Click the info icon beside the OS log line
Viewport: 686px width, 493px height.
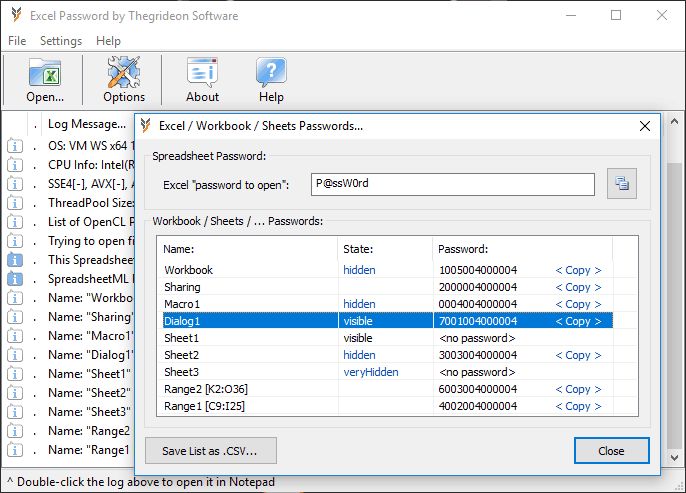pos(15,146)
